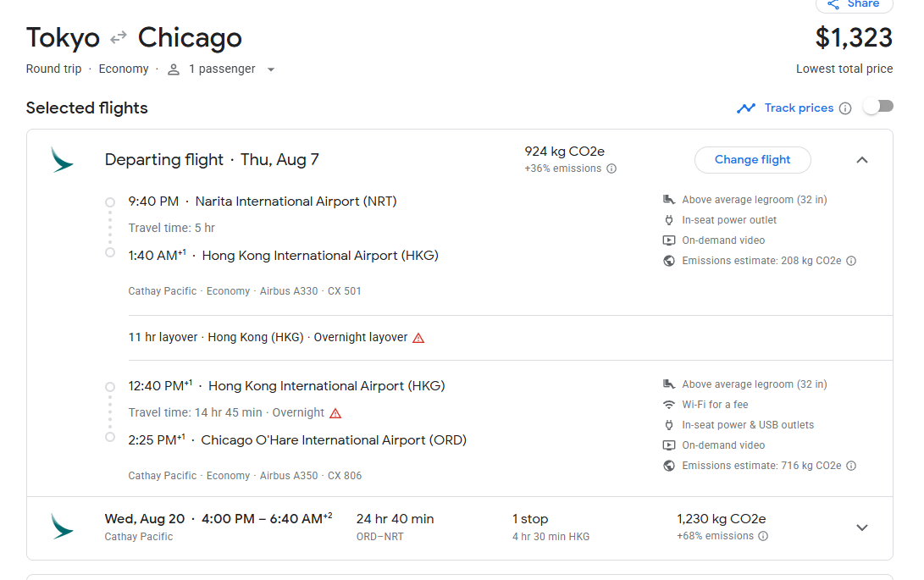Image resolution: width=924 pixels, height=580 pixels.
Task: Click the 2:25 PM Chicago O'Hare stop marker
Action: (x=109, y=438)
